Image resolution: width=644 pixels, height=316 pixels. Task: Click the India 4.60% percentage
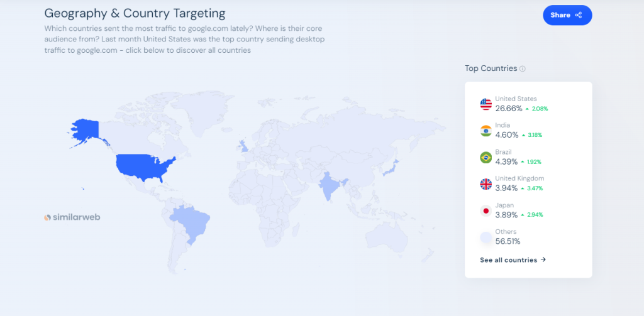coord(506,134)
